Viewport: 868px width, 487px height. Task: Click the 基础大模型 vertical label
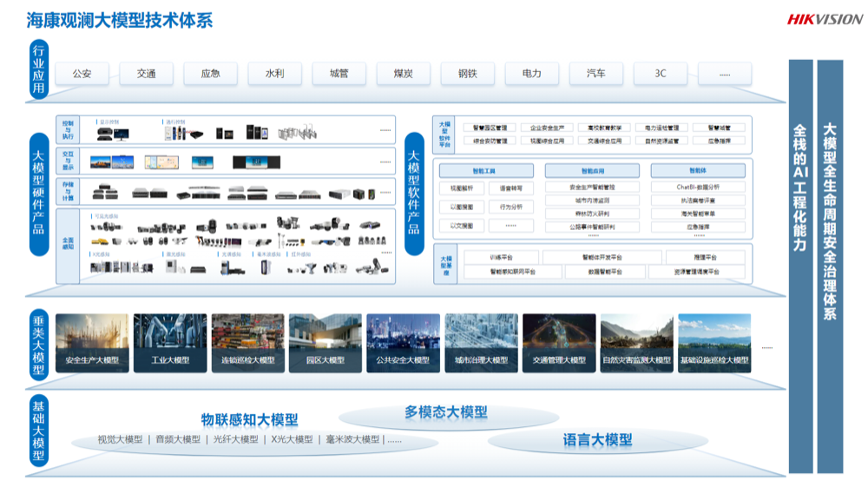(39, 431)
